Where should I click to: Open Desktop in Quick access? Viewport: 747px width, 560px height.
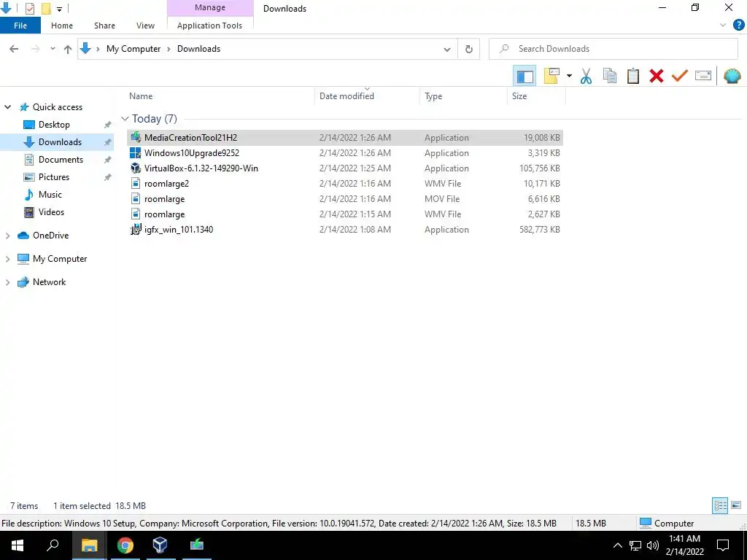(54, 125)
